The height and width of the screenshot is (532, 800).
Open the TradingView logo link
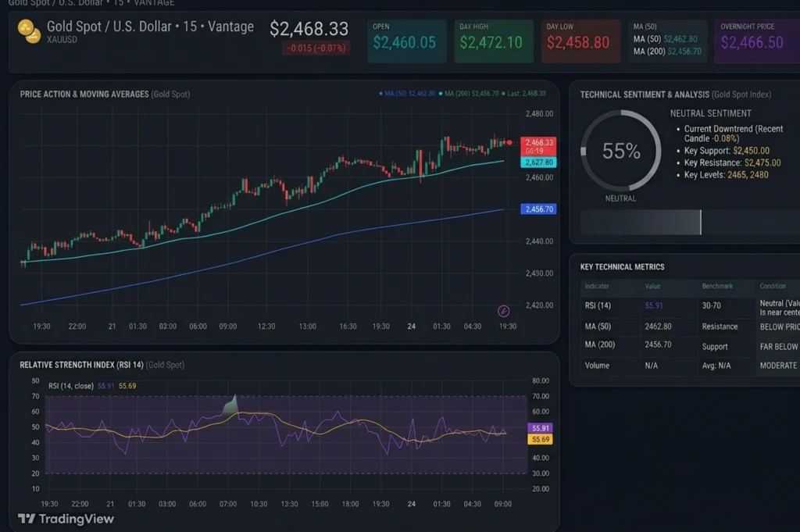(66, 519)
